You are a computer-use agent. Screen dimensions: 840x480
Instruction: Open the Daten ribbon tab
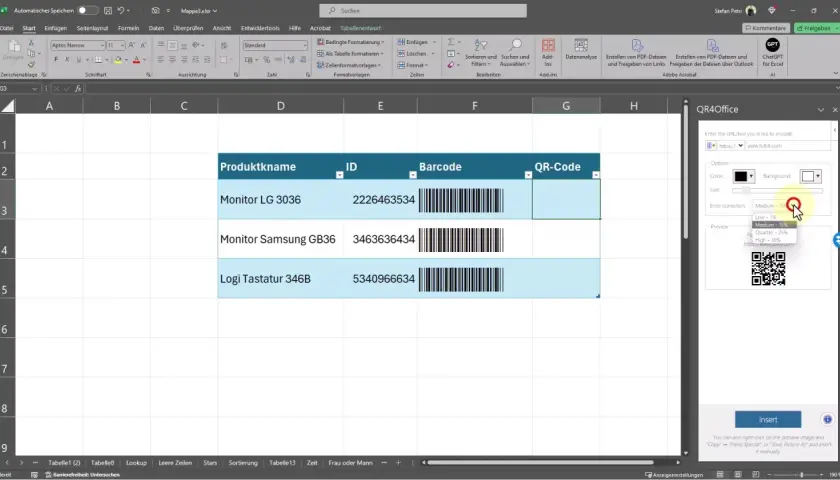[x=156, y=28]
